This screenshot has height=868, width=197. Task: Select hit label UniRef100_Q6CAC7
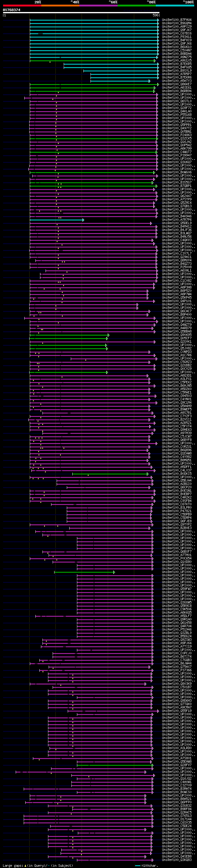coord(177,311)
